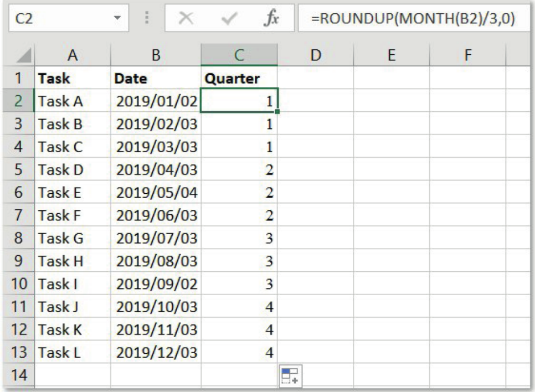This screenshot has width=535, height=392.
Task: Select column B header
Action: click(x=156, y=55)
